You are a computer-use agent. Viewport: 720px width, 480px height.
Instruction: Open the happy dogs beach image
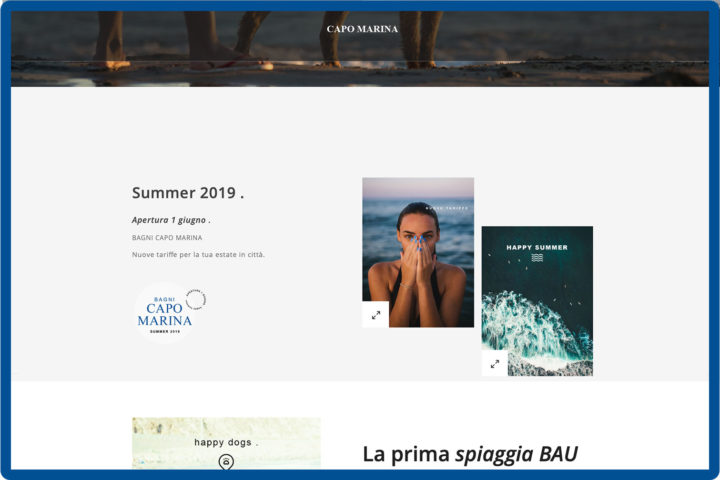click(226, 443)
